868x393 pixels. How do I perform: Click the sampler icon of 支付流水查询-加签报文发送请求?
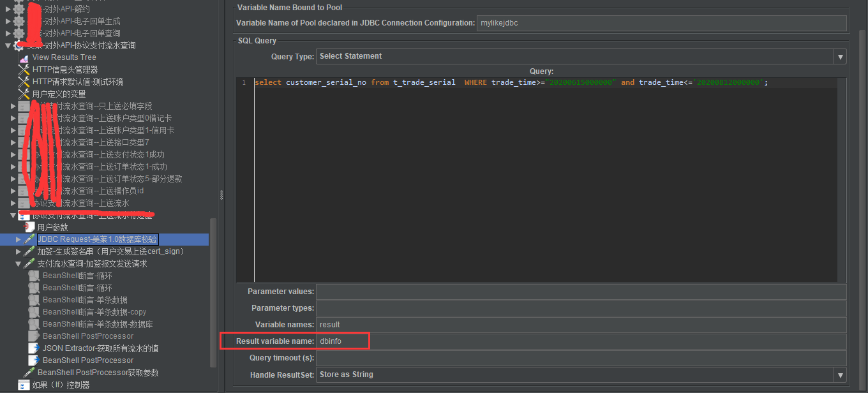click(x=29, y=263)
